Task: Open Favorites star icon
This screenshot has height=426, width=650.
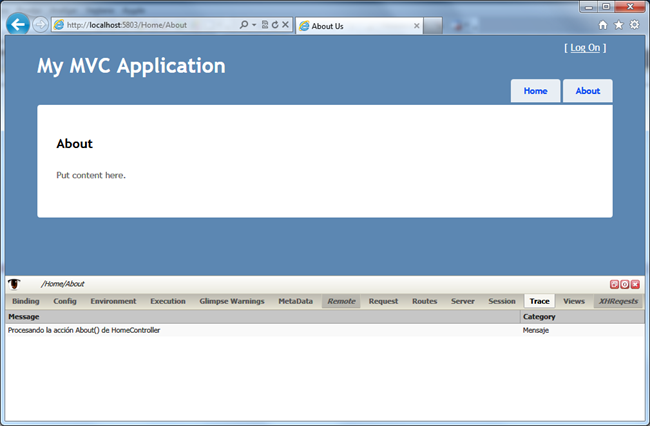Action: [x=618, y=25]
